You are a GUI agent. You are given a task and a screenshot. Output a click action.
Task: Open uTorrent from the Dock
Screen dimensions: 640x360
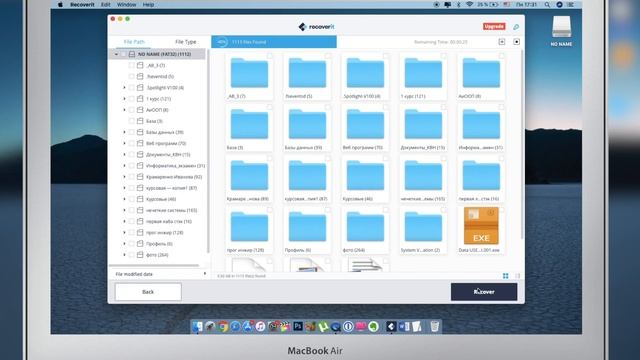click(323, 327)
